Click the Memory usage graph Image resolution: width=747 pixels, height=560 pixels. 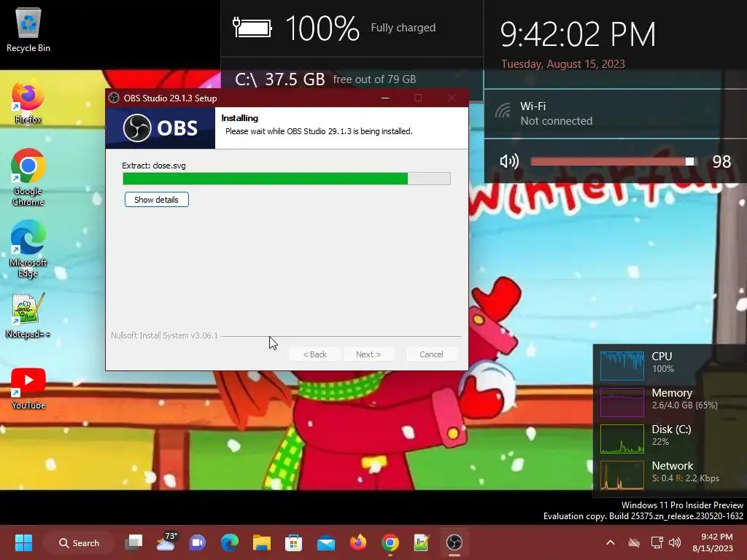pos(622,402)
